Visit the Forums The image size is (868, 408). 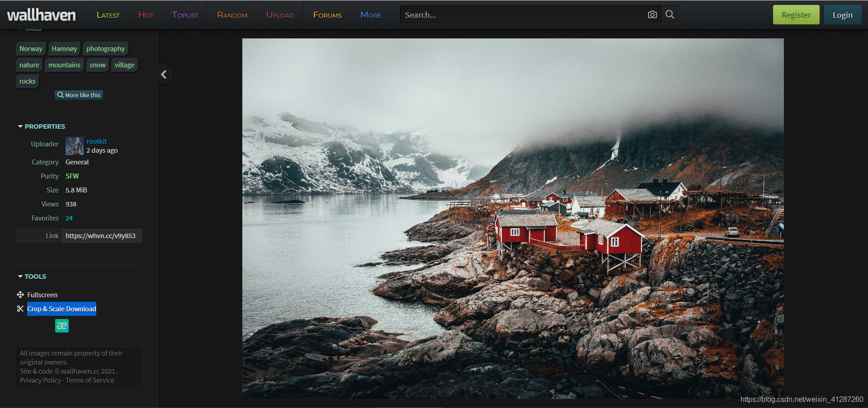327,15
